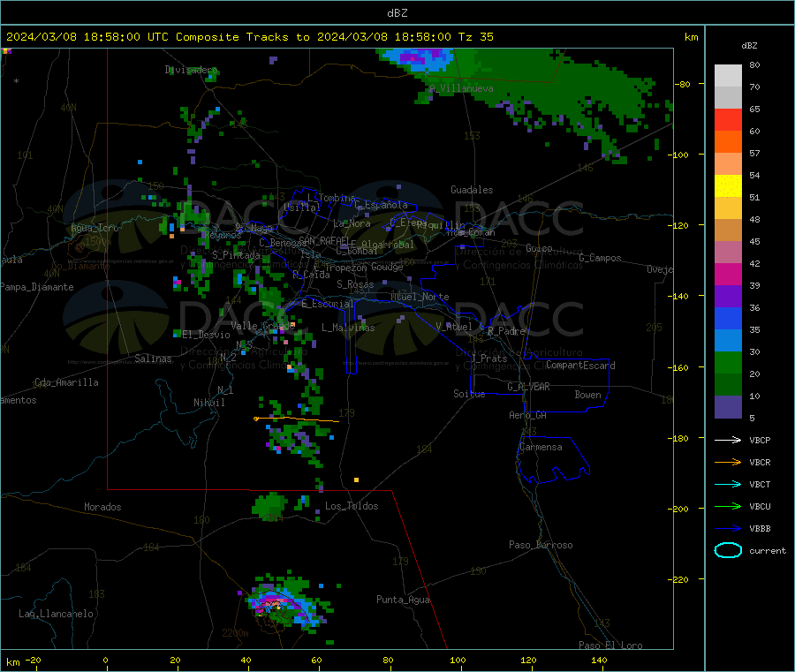The height and width of the screenshot is (672, 795).
Task: Click the orange storm track line below Nihuil
Action: click(x=297, y=419)
